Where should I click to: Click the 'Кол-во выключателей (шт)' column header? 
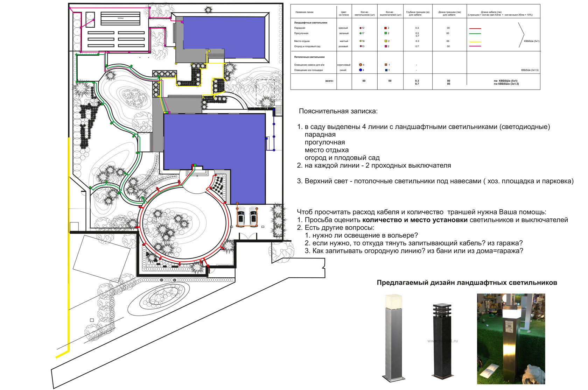click(391, 14)
